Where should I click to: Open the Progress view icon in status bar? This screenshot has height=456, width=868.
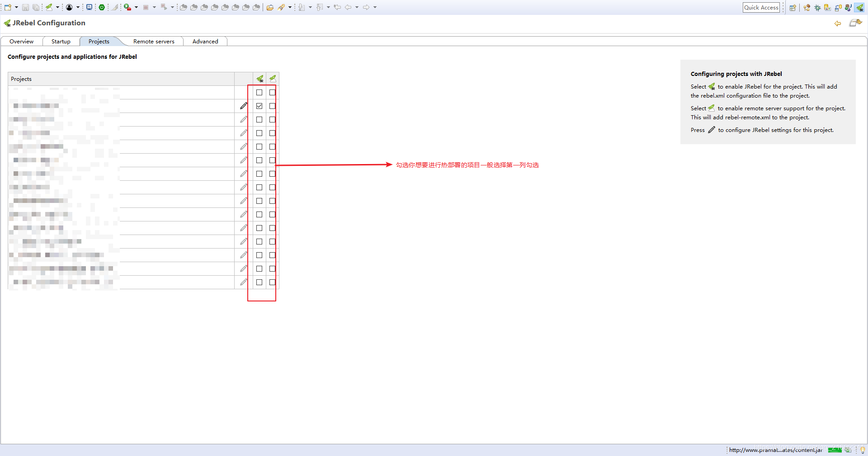(x=848, y=450)
